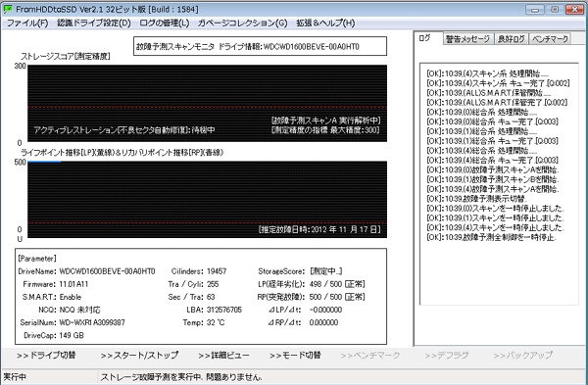Click the greyed >>デフラグ button
This screenshot has height=385, width=588.
(x=447, y=355)
